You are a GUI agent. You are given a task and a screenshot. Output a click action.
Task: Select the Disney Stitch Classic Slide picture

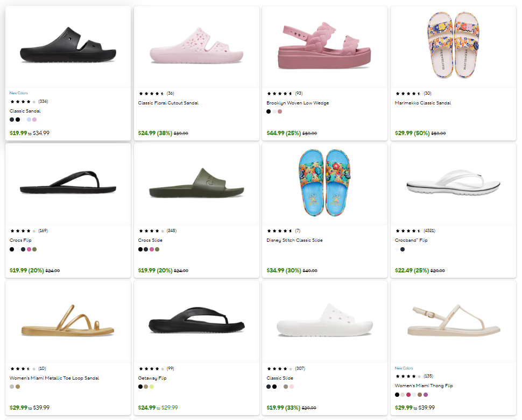(x=325, y=184)
